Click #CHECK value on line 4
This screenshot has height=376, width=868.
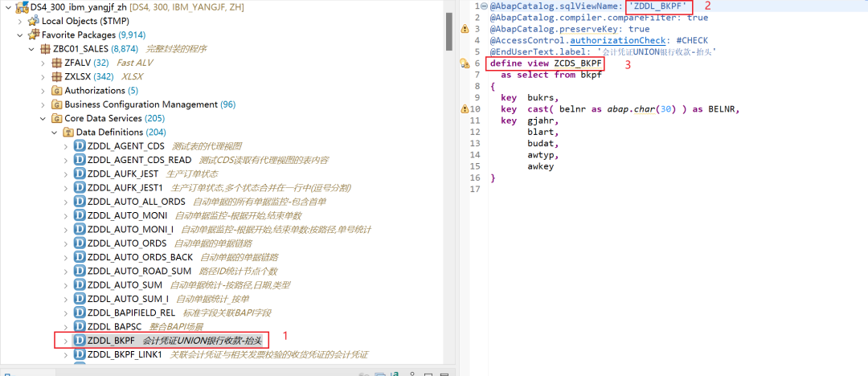(692, 40)
